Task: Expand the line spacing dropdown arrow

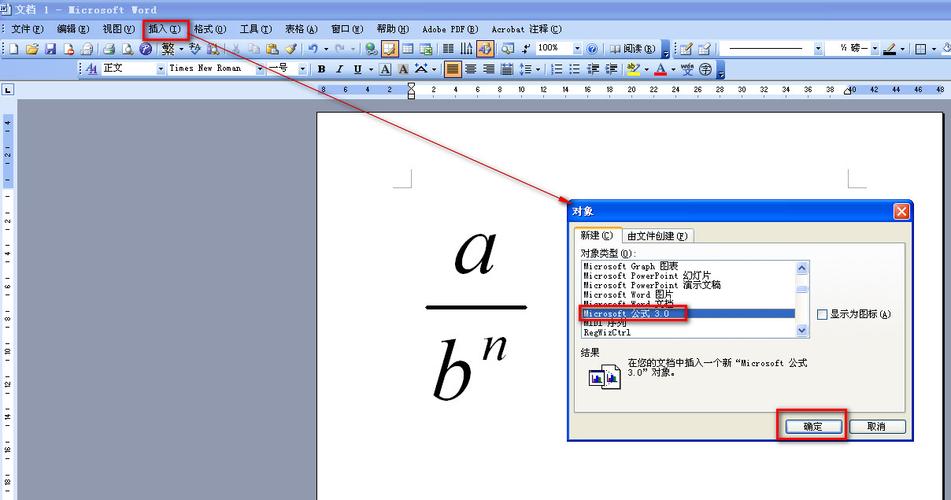Action: tap(537, 69)
